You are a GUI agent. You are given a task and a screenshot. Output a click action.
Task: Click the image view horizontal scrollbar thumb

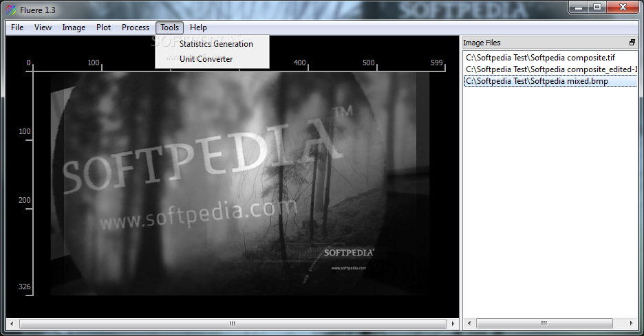(x=233, y=324)
